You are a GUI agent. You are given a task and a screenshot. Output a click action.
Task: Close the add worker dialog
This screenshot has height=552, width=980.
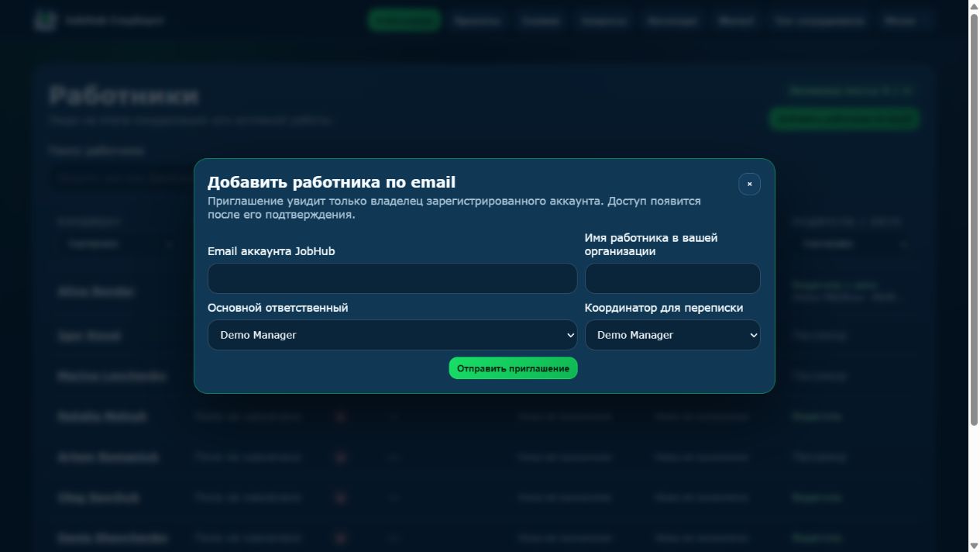[749, 184]
